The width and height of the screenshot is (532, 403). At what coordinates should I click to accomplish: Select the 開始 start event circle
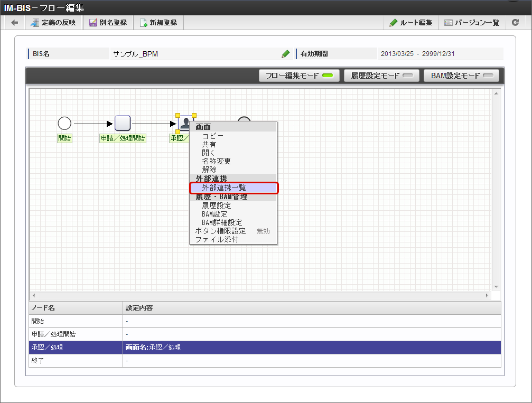coord(64,124)
